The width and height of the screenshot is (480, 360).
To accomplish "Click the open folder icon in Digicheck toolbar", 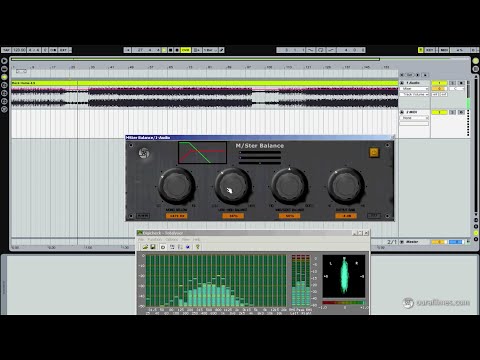I will tap(145, 247).
